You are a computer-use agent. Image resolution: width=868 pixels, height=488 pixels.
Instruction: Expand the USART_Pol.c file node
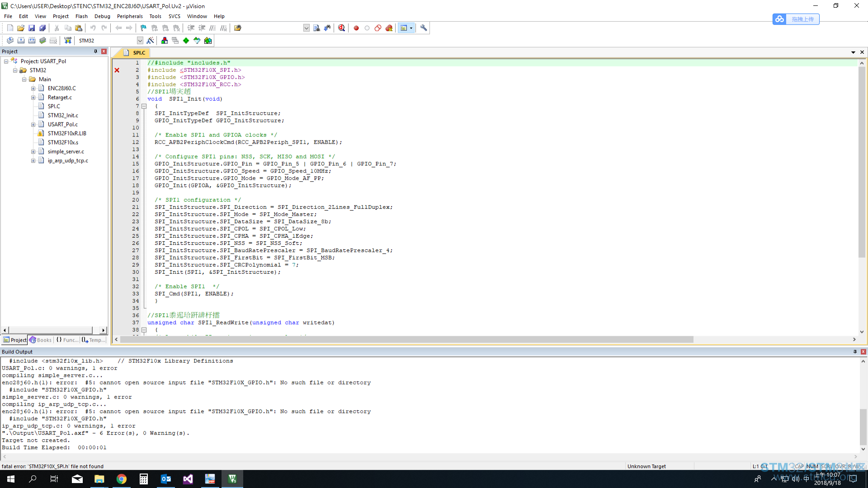pos(33,125)
